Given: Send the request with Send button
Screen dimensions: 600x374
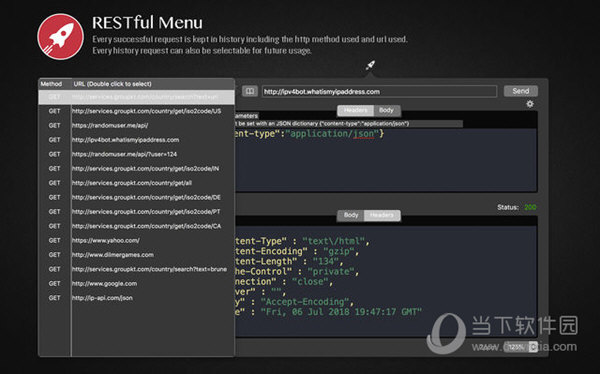Looking at the screenshot, I should pos(521,91).
